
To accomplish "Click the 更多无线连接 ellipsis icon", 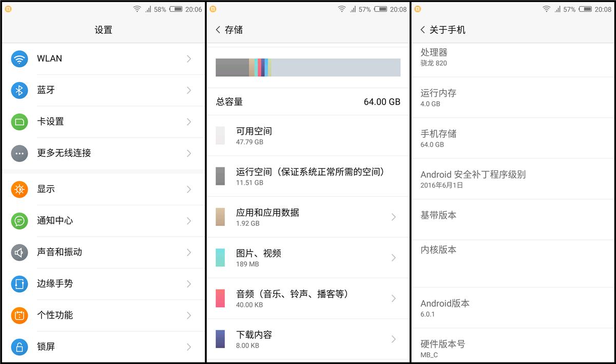I will tap(20, 153).
